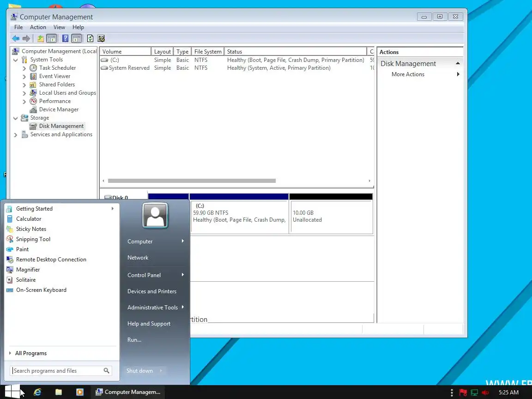Click the red Action Center flag icon
Image resolution: width=532 pixels, height=399 pixels.
(463, 393)
